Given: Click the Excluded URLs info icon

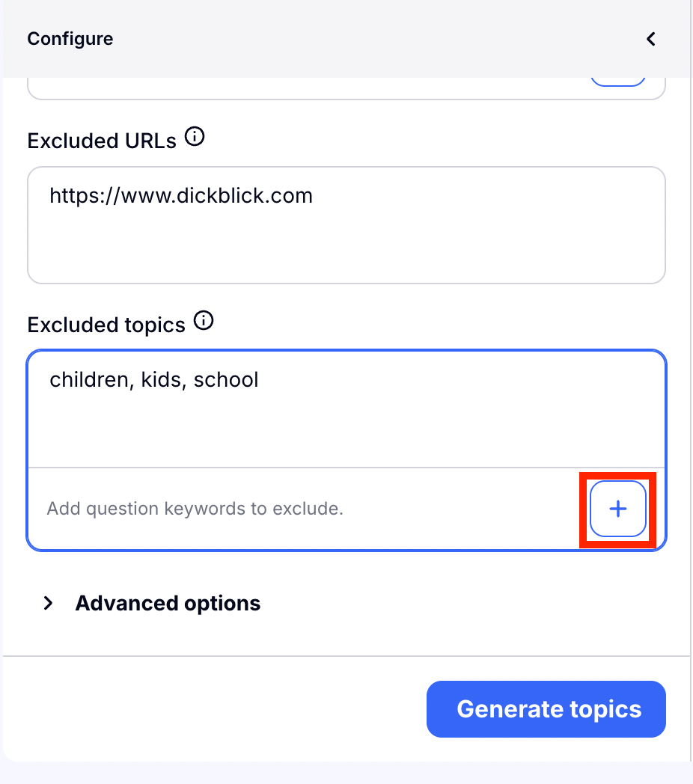Looking at the screenshot, I should pyautogui.click(x=195, y=138).
